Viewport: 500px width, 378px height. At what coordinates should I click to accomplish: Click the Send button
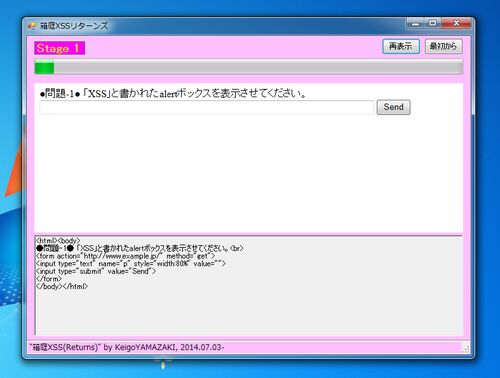(393, 107)
